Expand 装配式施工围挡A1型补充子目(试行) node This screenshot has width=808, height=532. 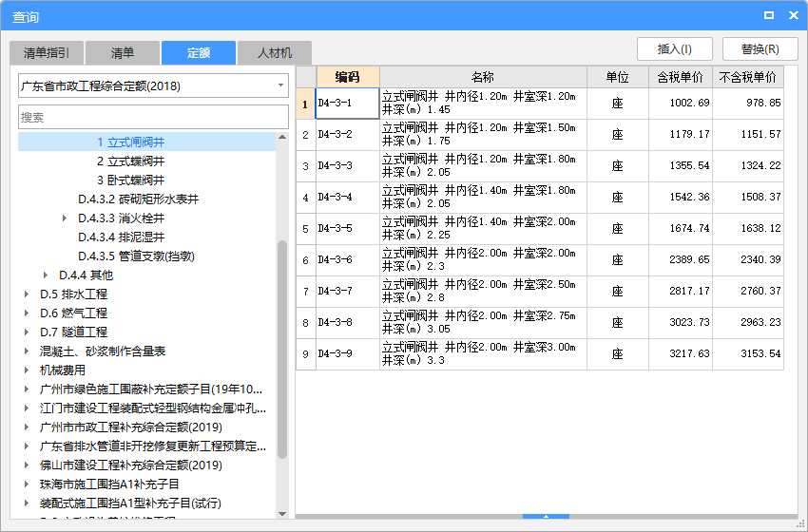click(x=27, y=503)
